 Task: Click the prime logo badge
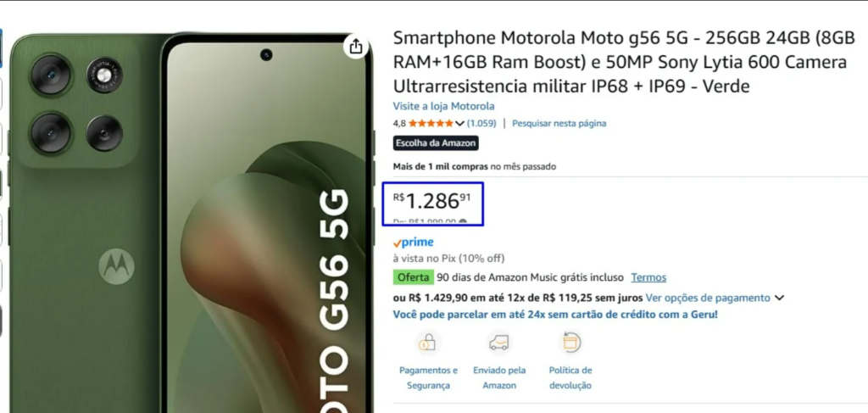[x=413, y=242]
